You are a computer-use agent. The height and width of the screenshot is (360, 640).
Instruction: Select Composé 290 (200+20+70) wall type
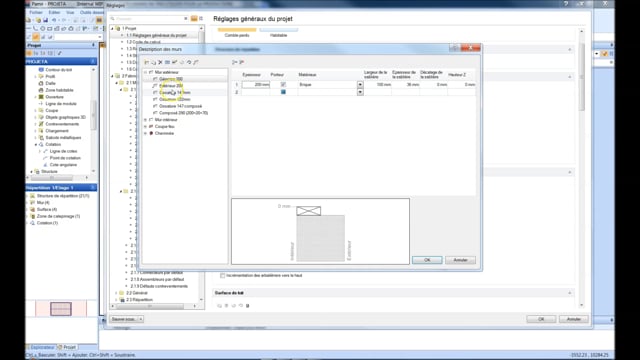(x=183, y=113)
